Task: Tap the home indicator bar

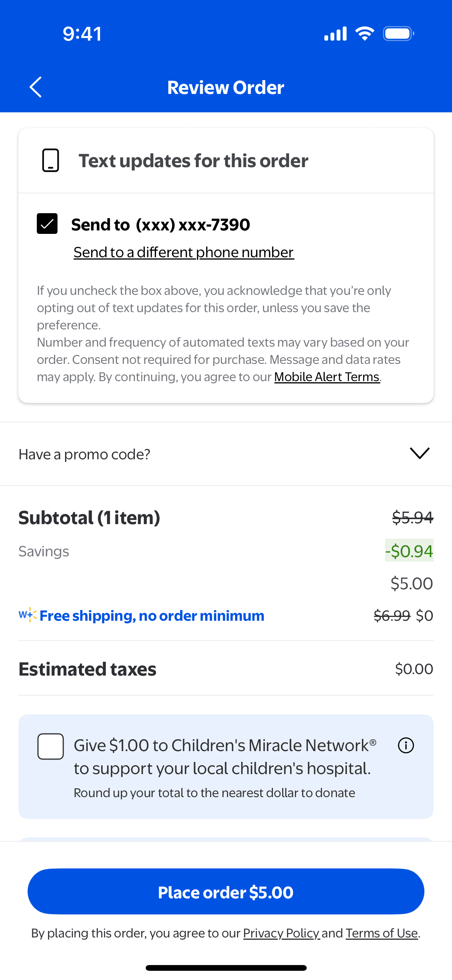Action: pos(226,968)
